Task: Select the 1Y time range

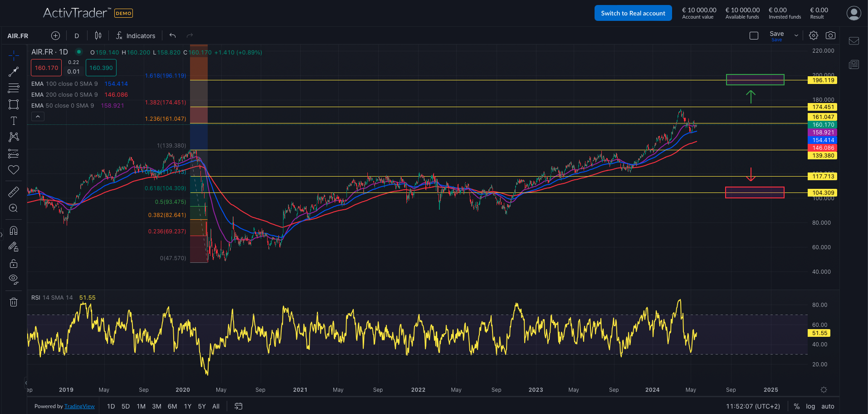Action: tap(188, 406)
